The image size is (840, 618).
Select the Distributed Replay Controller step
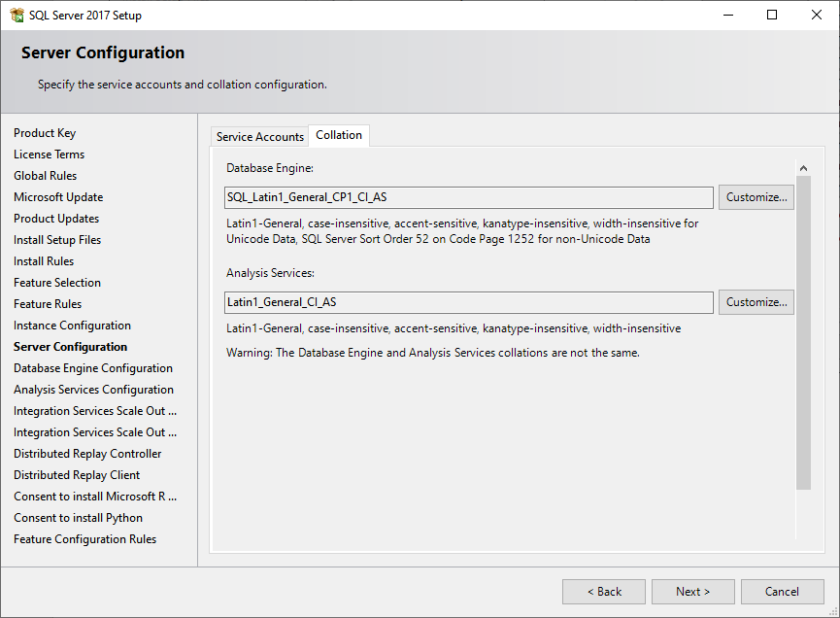pyautogui.click(x=87, y=454)
